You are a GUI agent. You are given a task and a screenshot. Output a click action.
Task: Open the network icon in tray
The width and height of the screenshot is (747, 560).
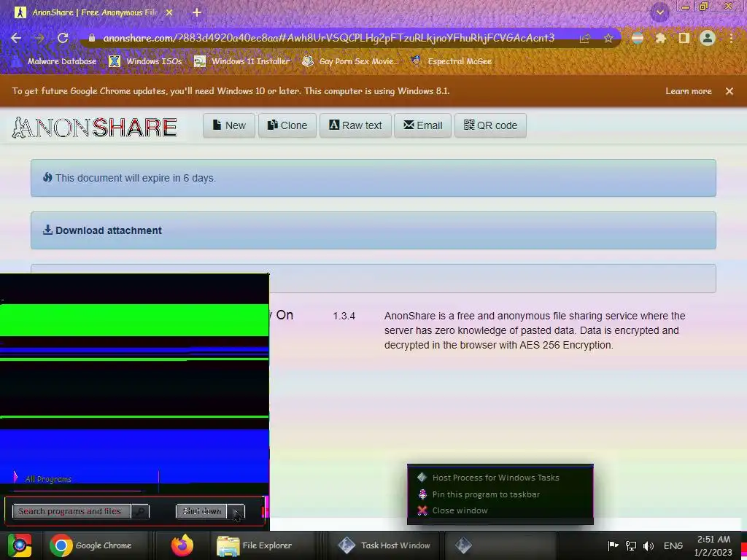pyautogui.click(x=631, y=545)
